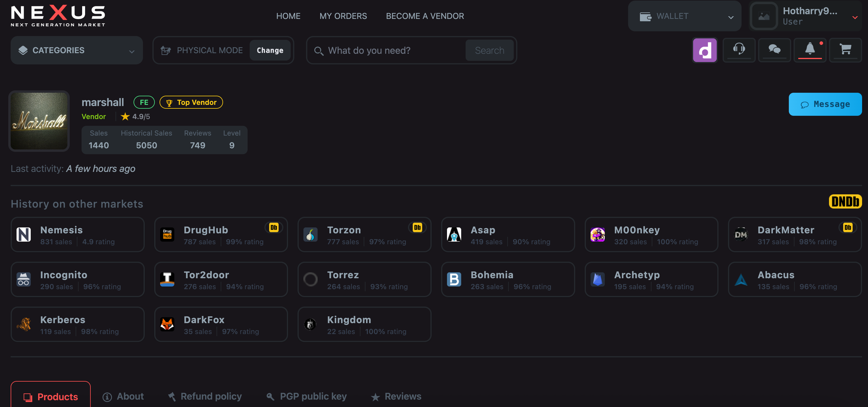Click the 4.9/5 star rating
The image size is (868, 407).
[x=135, y=116]
